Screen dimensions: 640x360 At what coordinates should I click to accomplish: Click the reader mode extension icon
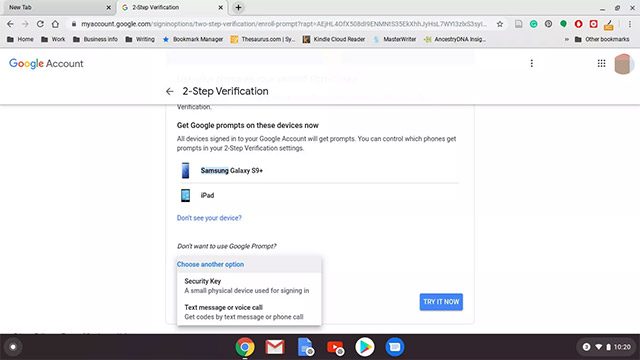tap(518, 24)
